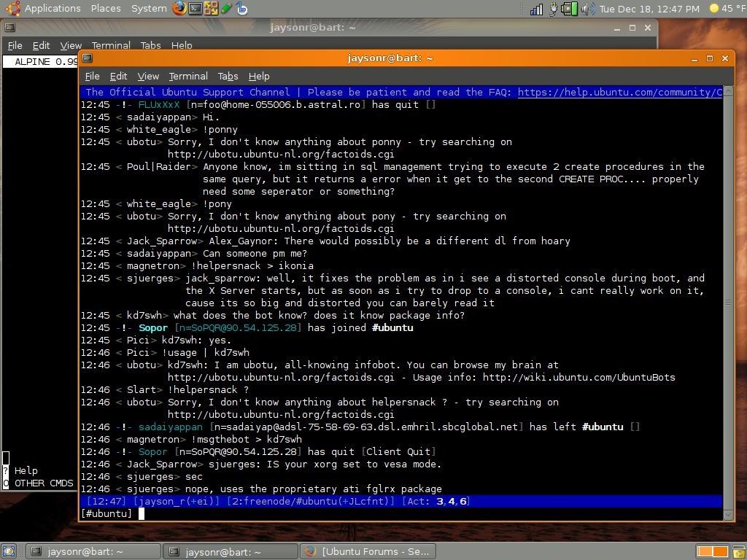The width and height of the screenshot is (747, 560).
Task: Open File menu in background Alpine terminal
Action: (15, 45)
